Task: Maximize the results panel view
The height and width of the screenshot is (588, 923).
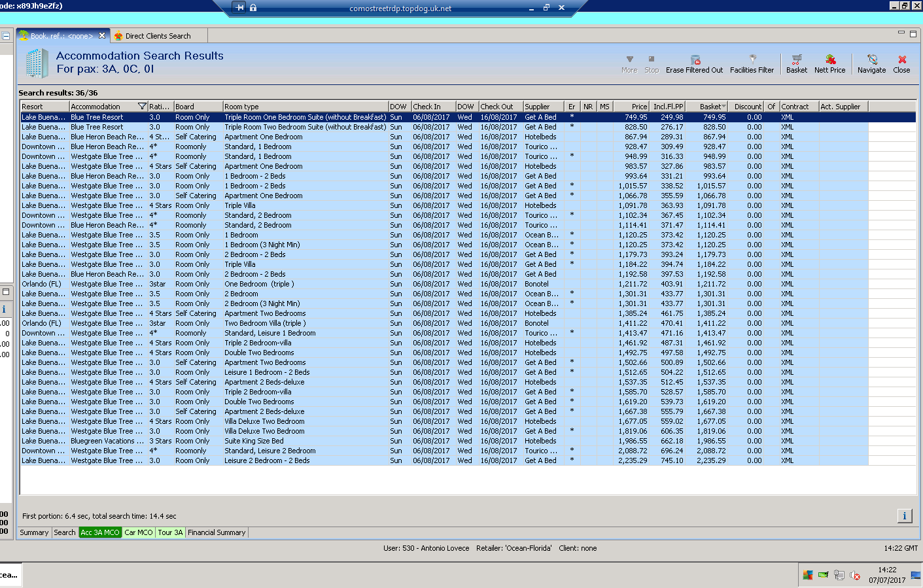Action: 913,33
